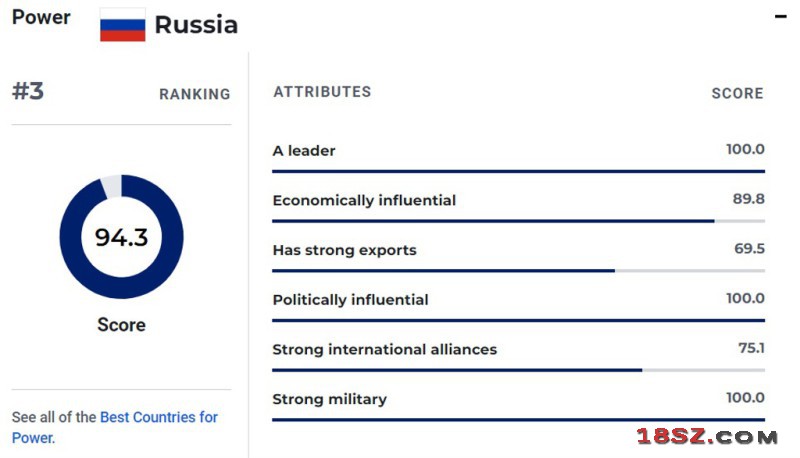Image resolution: width=800 pixels, height=458 pixels.
Task: Open the Best Countries for Power link
Action: [x=115, y=427]
